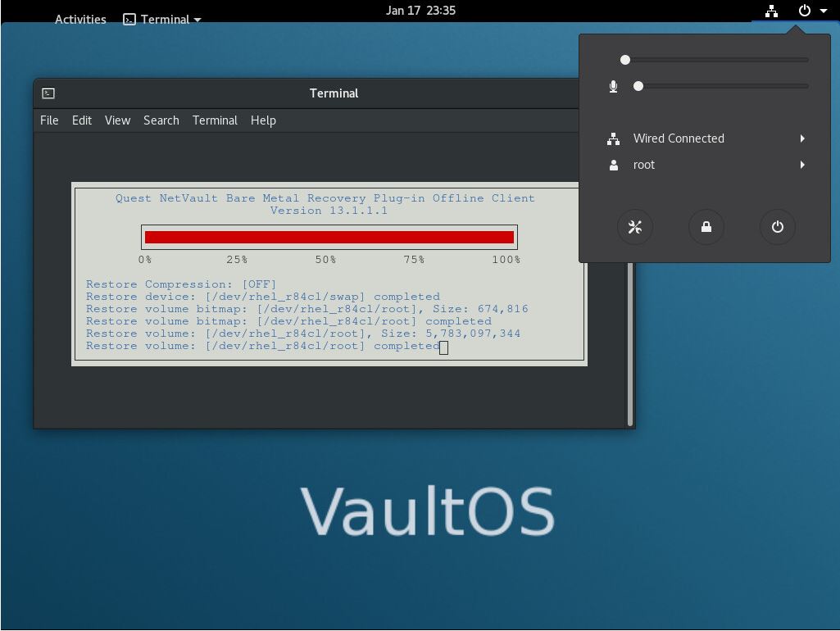
Task: Click the round power off button
Action: pos(778,227)
